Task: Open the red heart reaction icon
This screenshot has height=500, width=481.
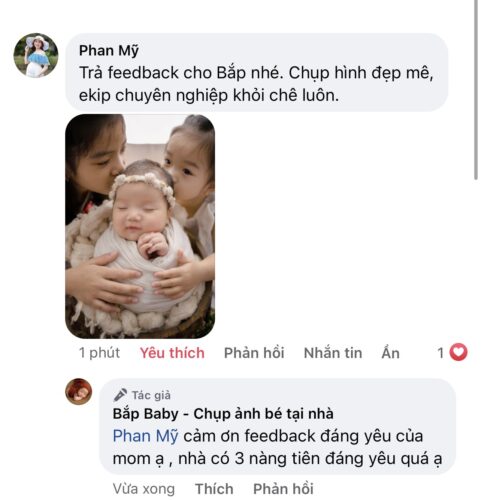Action: pos(458,352)
